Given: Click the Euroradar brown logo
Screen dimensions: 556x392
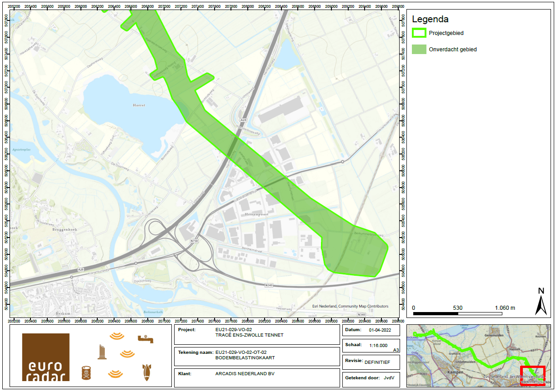Looking at the screenshot, I should pyautogui.click(x=45, y=357).
